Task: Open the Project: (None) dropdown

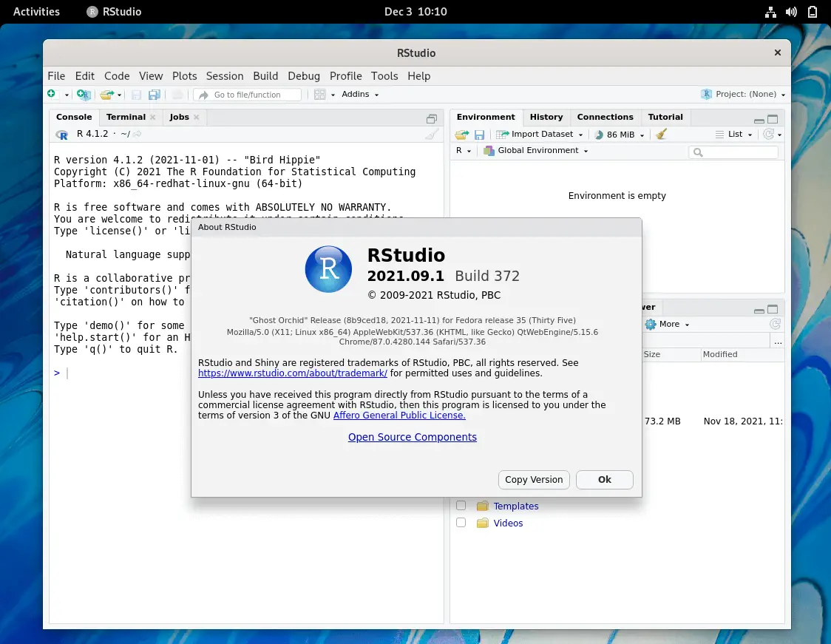Action: tap(750, 94)
